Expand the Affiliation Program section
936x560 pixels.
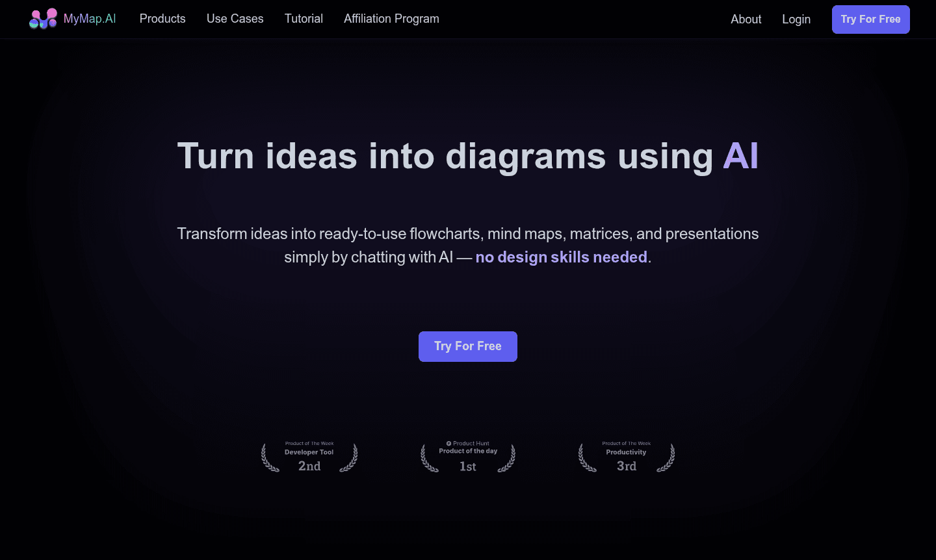pos(391,19)
